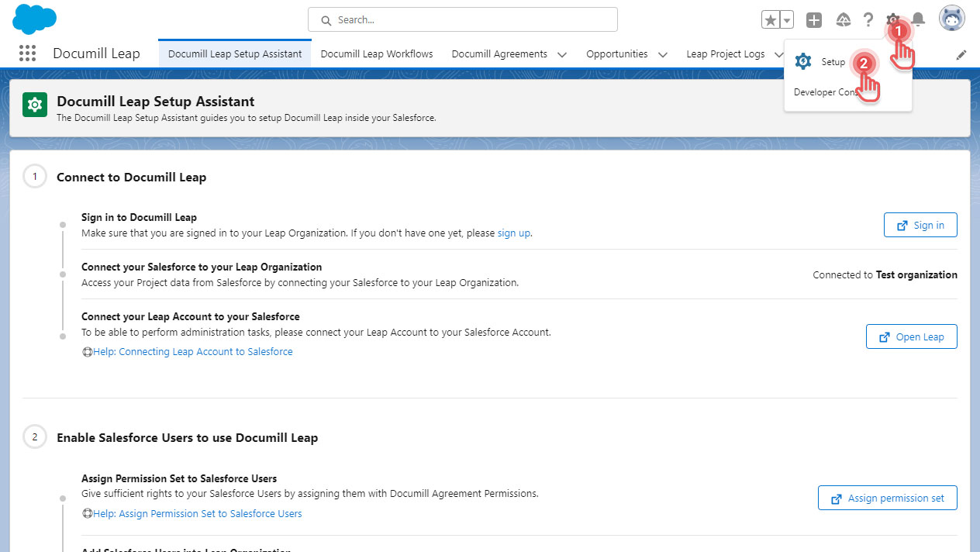
Task: Open Salesforce Help with the question mark icon
Action: tap(868, 19)
